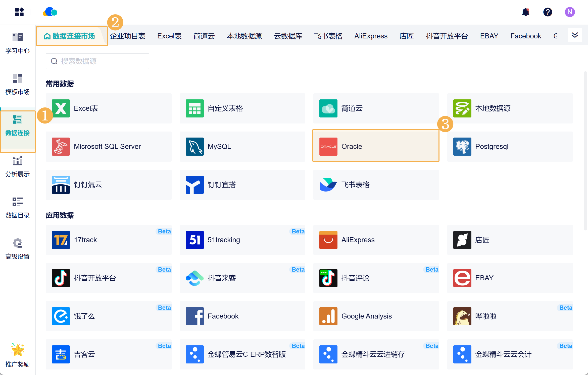Screen dimensions: 588x375
Task: Open the user avatar N menu
Action: (x=570, y=12)
